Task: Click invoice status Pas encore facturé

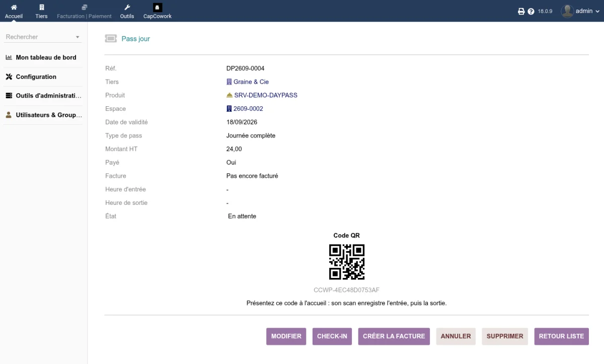Action: tap(252, 176)
